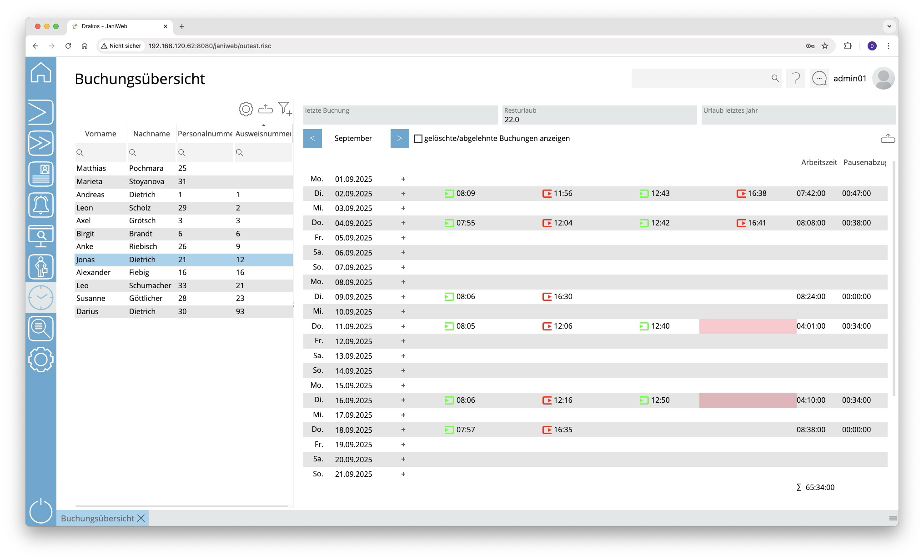Add booking on 05.09.2025 plus sign
This screenshot has height=560, width=924.
tap(403, 238)
